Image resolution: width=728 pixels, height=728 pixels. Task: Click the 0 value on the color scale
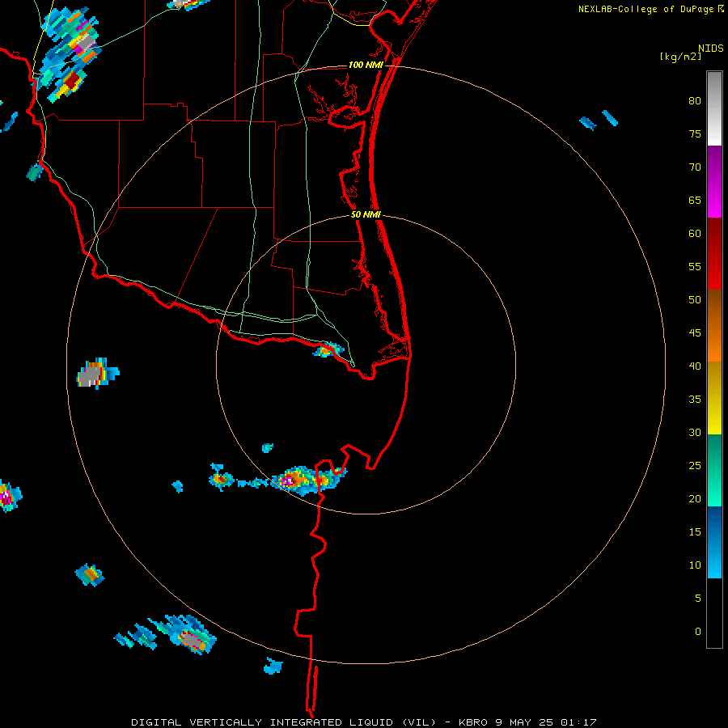point(698,632)
